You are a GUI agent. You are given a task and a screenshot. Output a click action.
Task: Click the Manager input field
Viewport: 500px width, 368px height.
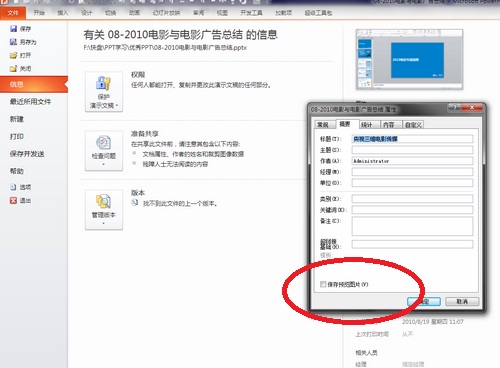(412, 172)
